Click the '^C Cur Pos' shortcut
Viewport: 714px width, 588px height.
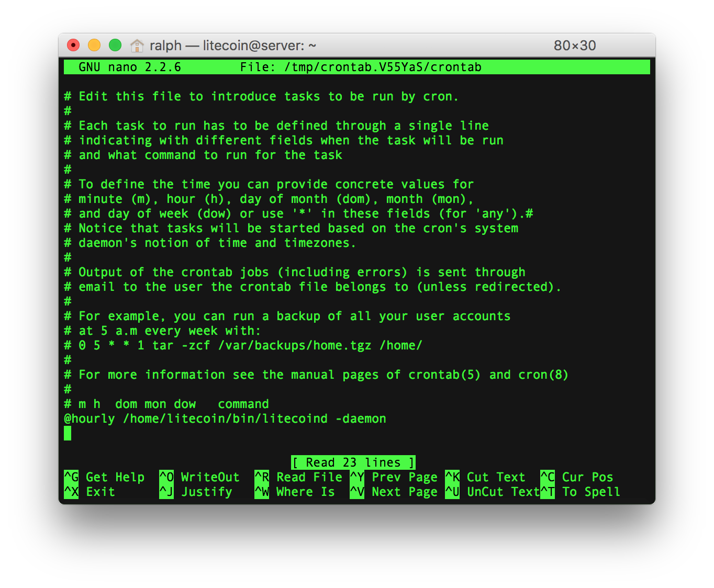coord(577,477)
